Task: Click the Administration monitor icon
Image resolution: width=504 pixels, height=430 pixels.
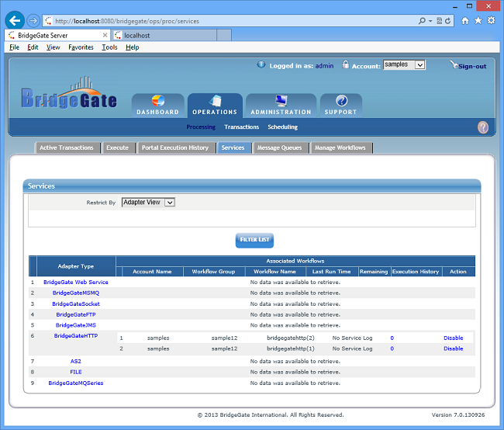Action: coord(281,102)
